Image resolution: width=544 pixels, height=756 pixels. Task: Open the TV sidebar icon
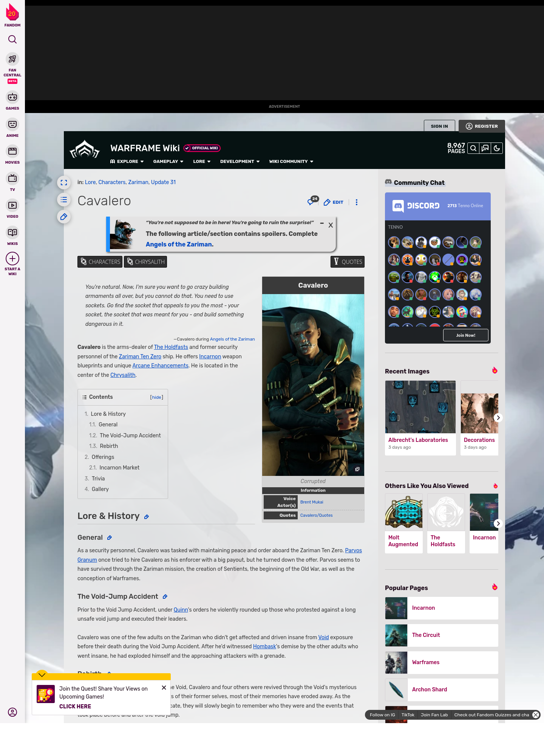[12, 178]
